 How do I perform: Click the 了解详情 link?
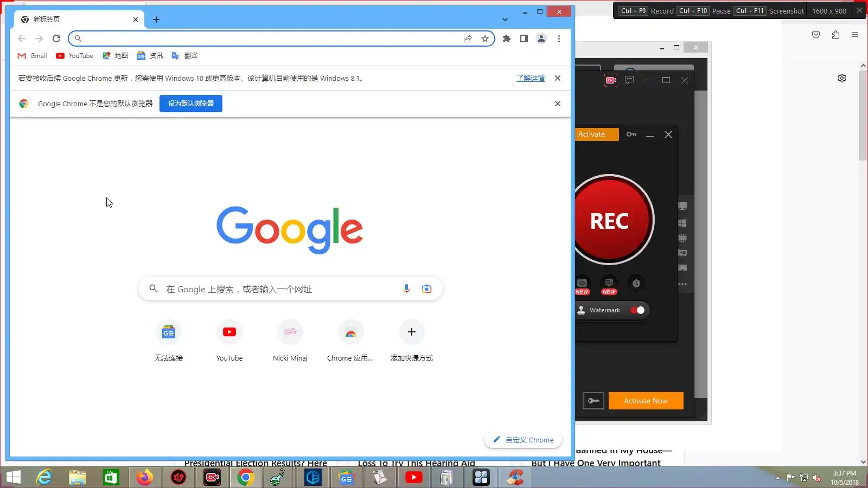coord(531,78)
